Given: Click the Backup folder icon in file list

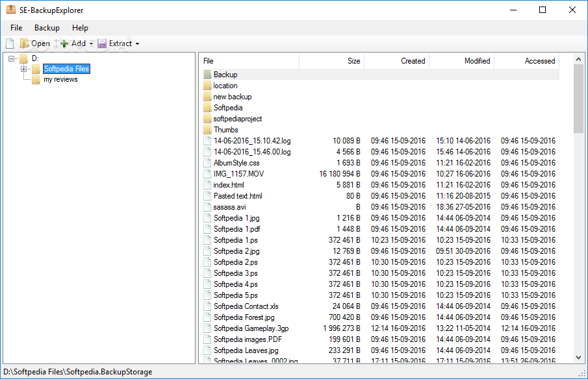Looking at the screenshot, I should tap(207, 75).
